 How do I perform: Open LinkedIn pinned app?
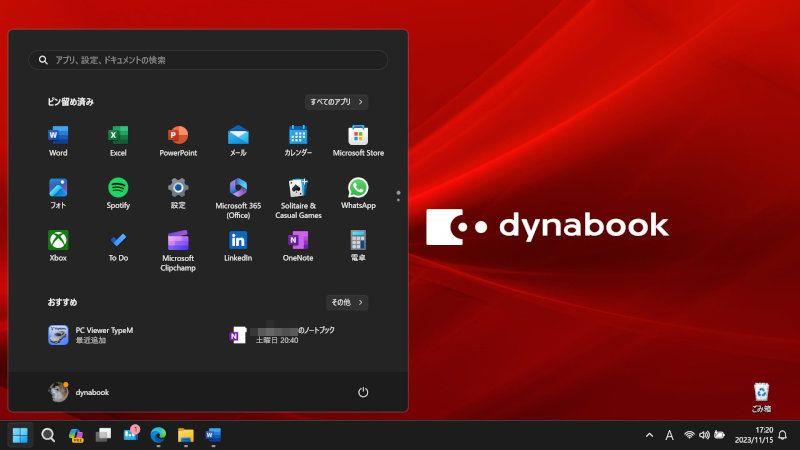pyautogui.click(x=238, y=246)
